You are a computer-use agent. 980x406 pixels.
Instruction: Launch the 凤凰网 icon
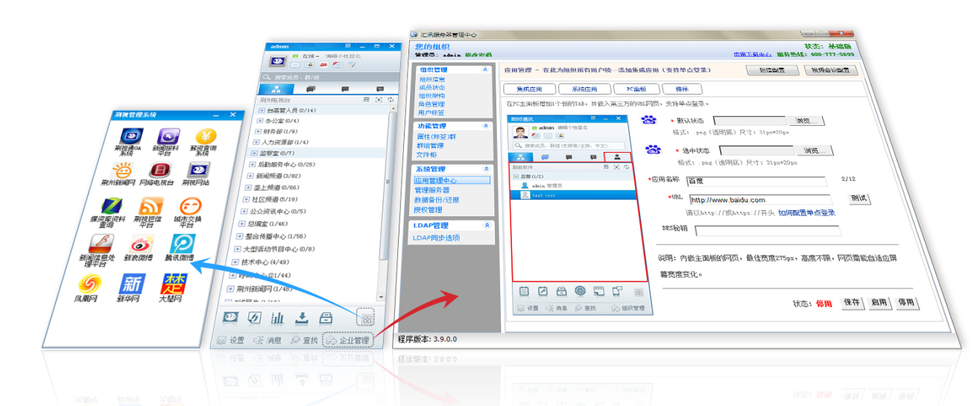pos(90,284)
